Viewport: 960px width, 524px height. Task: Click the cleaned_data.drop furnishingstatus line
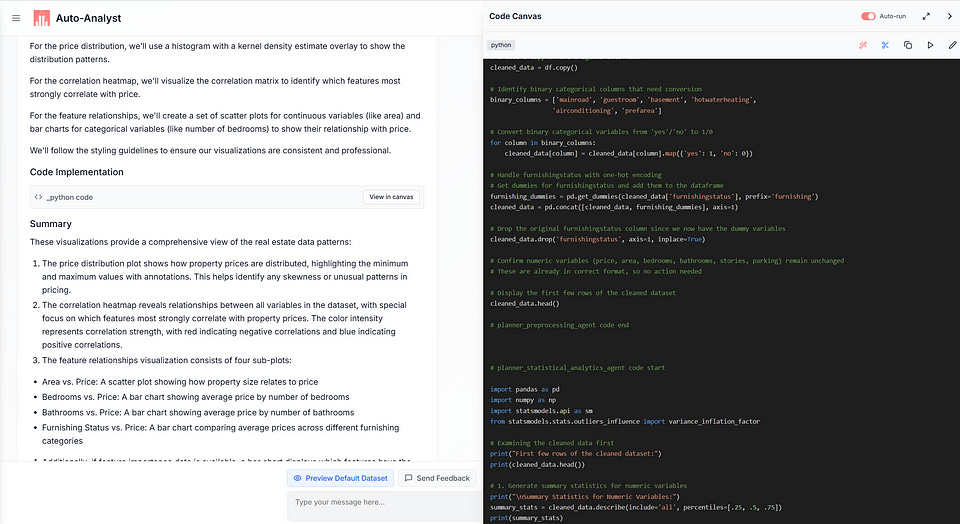597,239
